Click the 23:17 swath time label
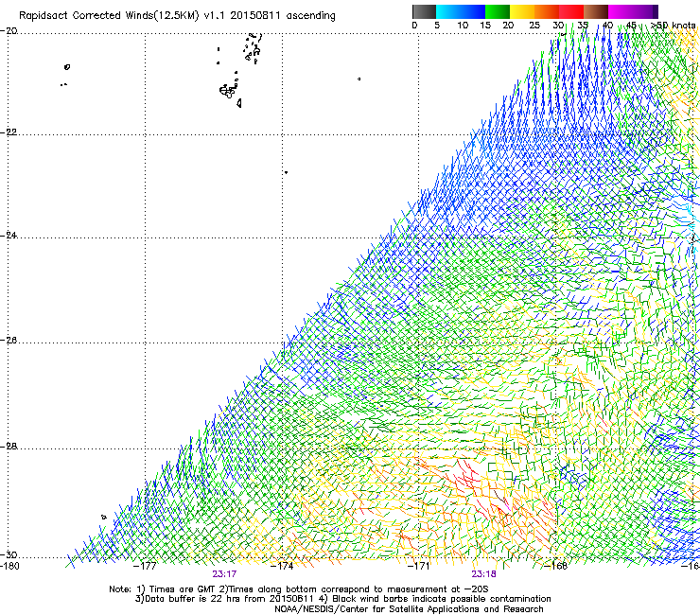Viewport: 700px width, 615px height. (x=224, y=574)
